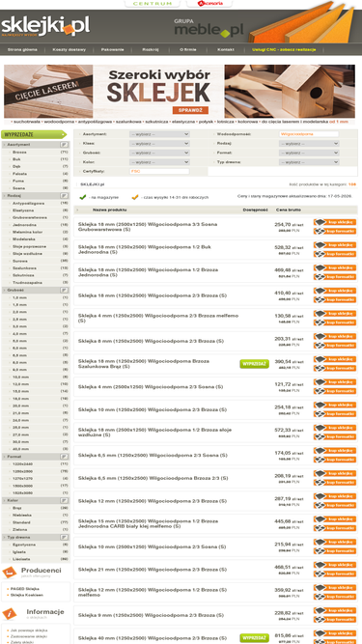Screen dimensions: 362x644
Task: Click the Informacje section icon
Action: click(x=9, y=614)
